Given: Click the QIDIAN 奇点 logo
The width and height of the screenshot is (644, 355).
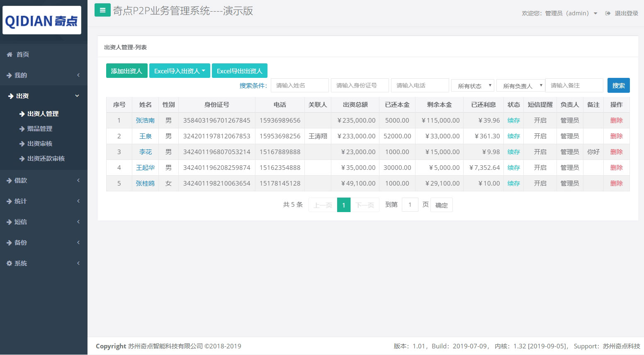Looking at the screenshot, I should point(41,20).
